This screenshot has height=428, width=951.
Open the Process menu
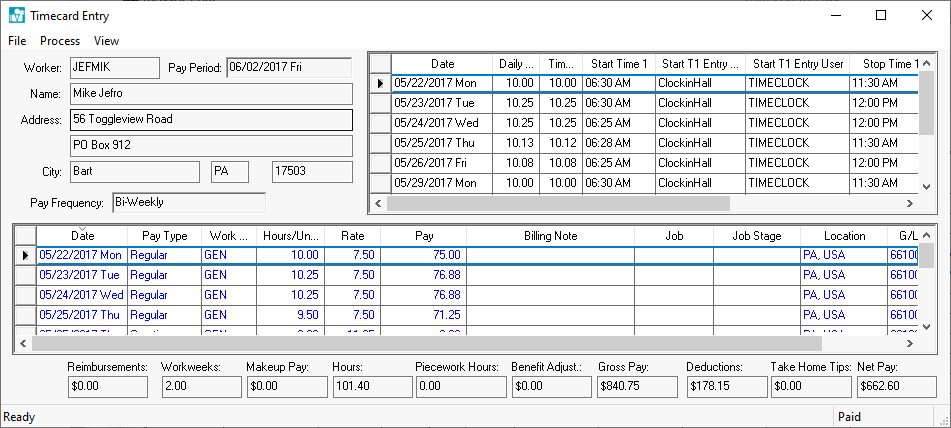pos(60,41)
